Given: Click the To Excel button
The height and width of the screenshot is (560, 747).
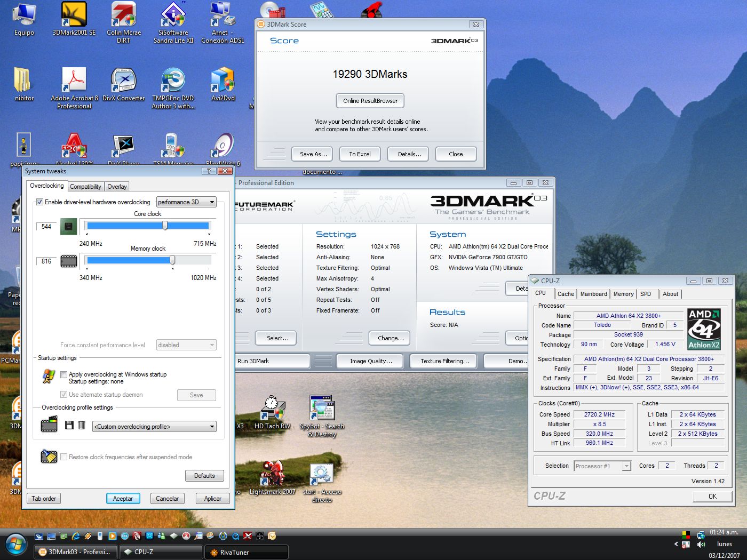Looking at the screenshot, I should point(360,154).
